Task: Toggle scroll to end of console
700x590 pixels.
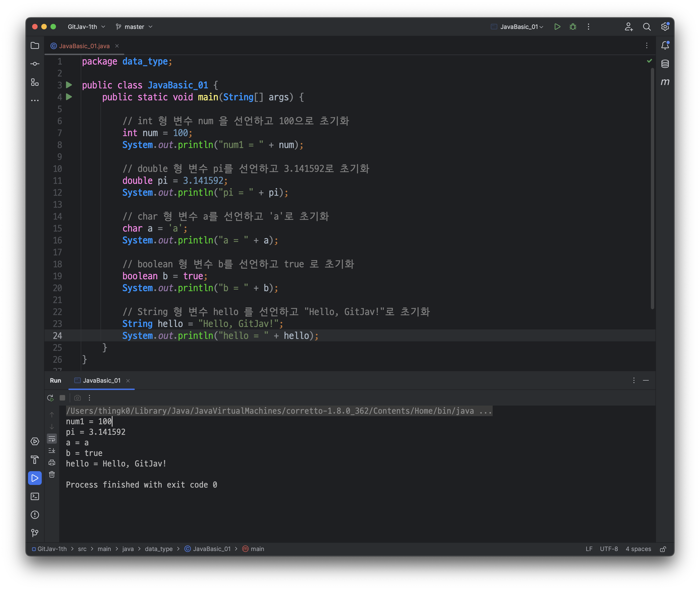Action: pyautogui.click(x=52, y=451)
